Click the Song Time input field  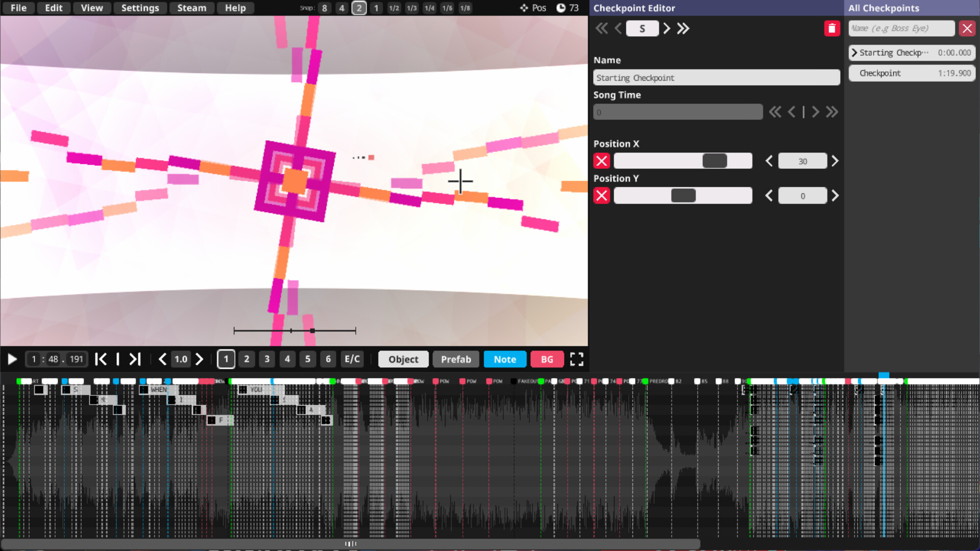678,112
